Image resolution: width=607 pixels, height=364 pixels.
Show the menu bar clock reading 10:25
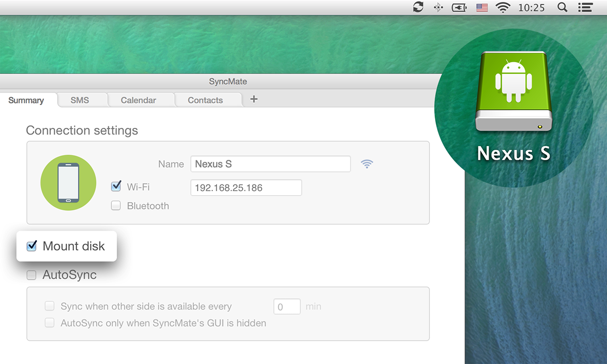click(532, 8)
